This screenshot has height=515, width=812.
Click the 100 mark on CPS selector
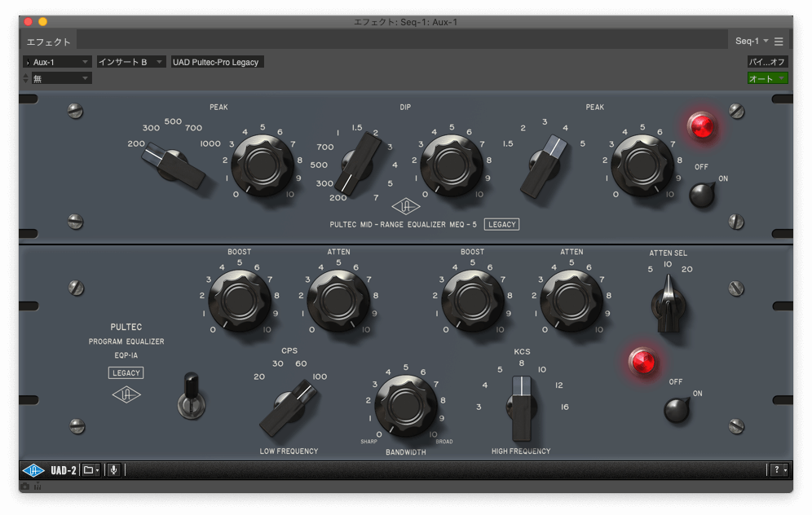(320, 376)
